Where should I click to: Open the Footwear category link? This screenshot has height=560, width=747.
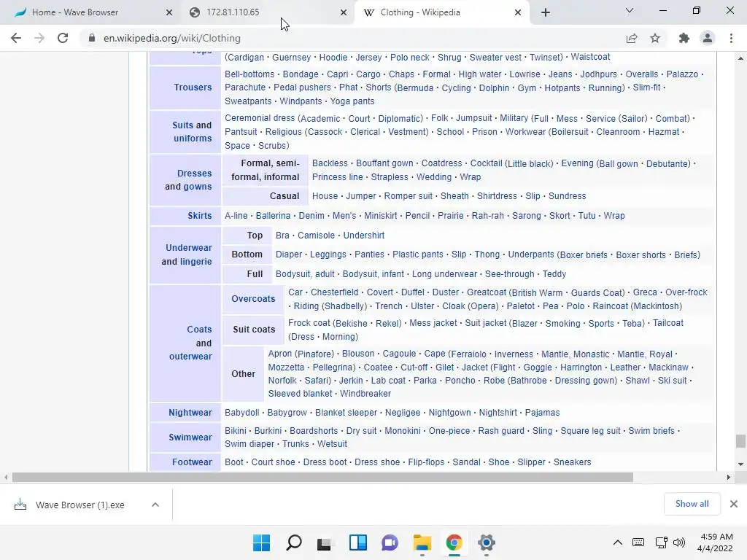(x=192, y=462)
